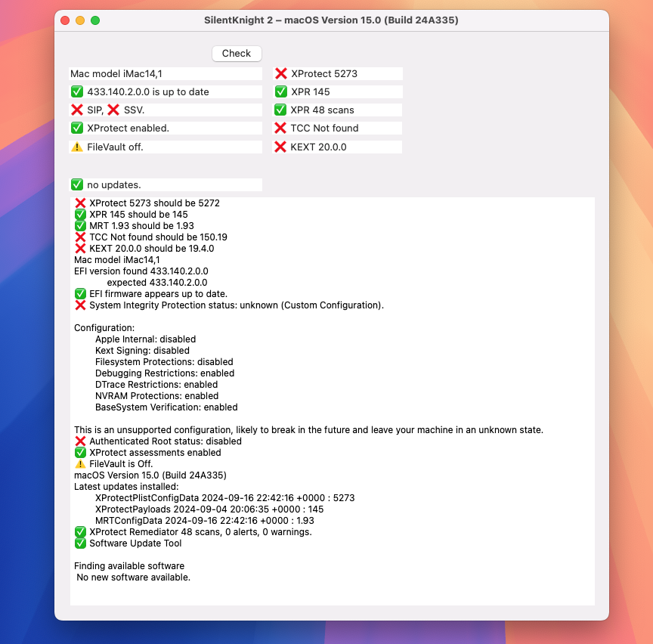Click green checkmark beside XProtect enabled
Image resolution: width=653 pixels, height=644 pixels.
coord(77,128)
